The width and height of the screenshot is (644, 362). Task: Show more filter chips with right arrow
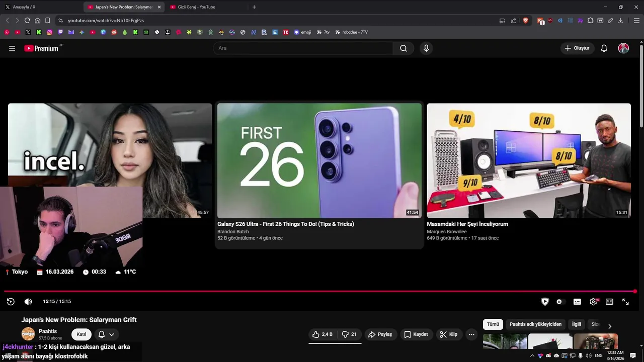click(610, 326)
